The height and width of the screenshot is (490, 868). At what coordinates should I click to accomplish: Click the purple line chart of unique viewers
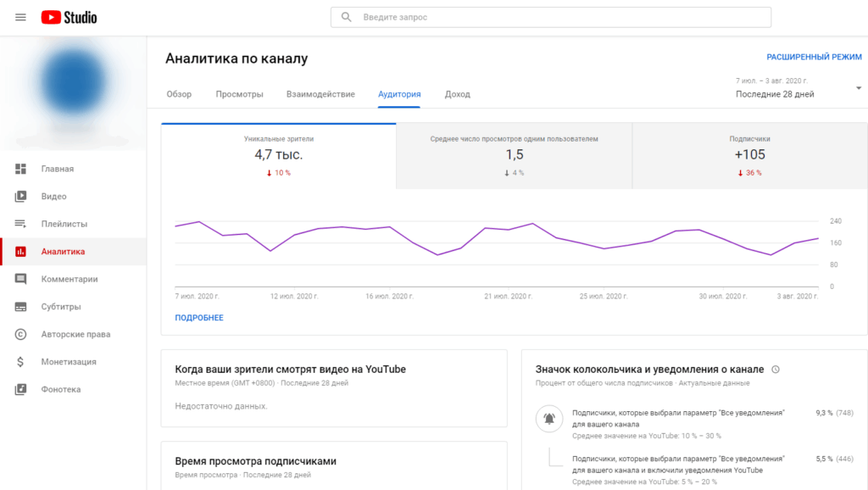coord(497,238)
